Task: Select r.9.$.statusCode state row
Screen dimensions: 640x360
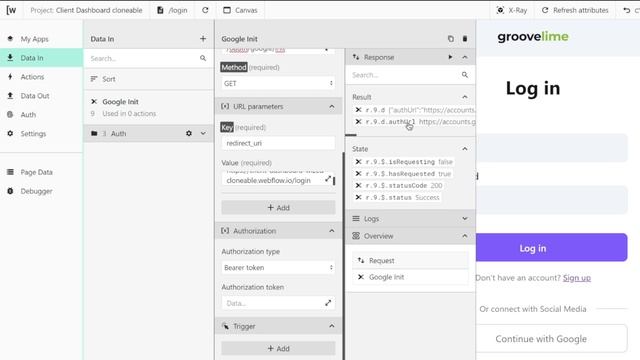Action: click(398, 185)
